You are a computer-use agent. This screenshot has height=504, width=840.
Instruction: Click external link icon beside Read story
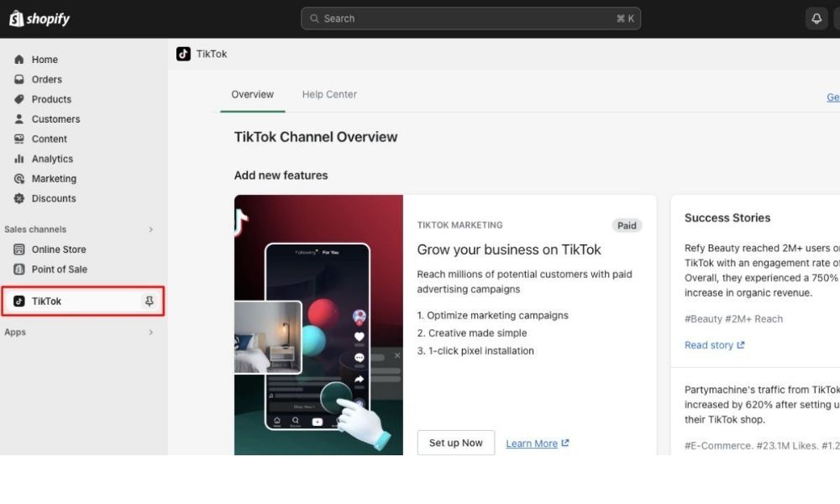tap(740, 345)
